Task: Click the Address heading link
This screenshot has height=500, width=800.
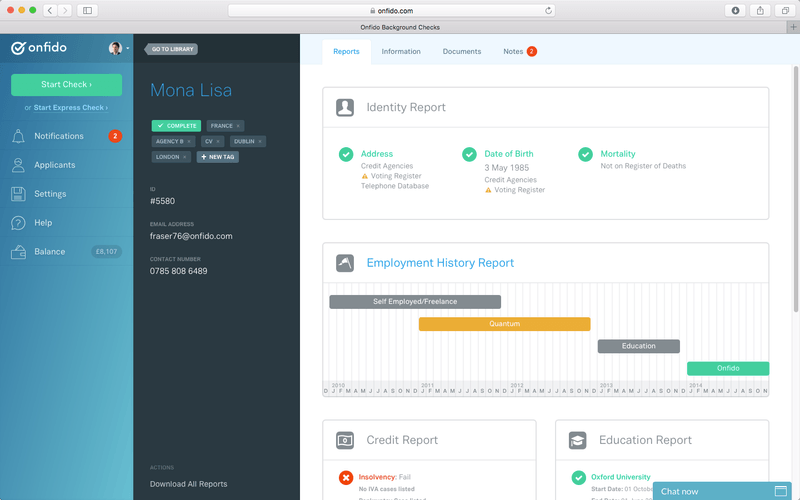Action: point(377,154)
